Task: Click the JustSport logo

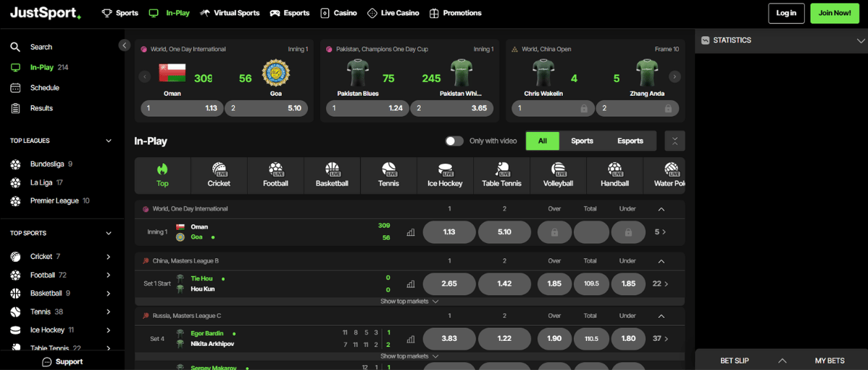Action: coord(46,13)
